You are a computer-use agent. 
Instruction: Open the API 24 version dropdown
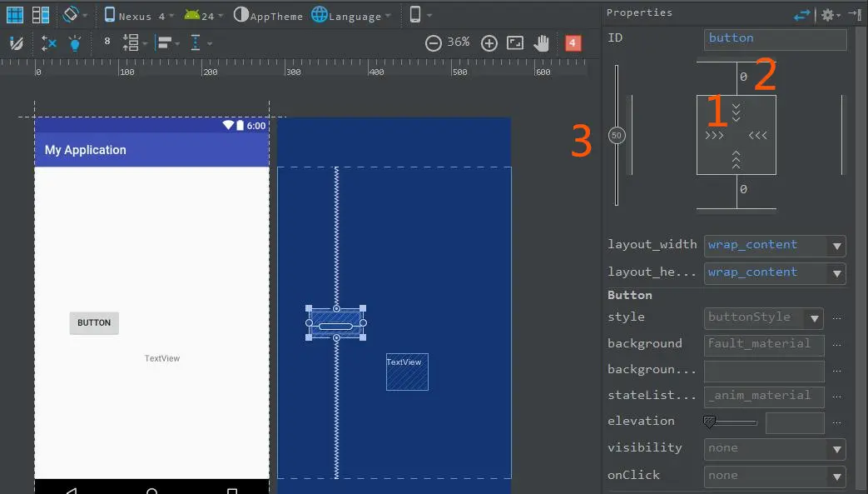[204, 16]
